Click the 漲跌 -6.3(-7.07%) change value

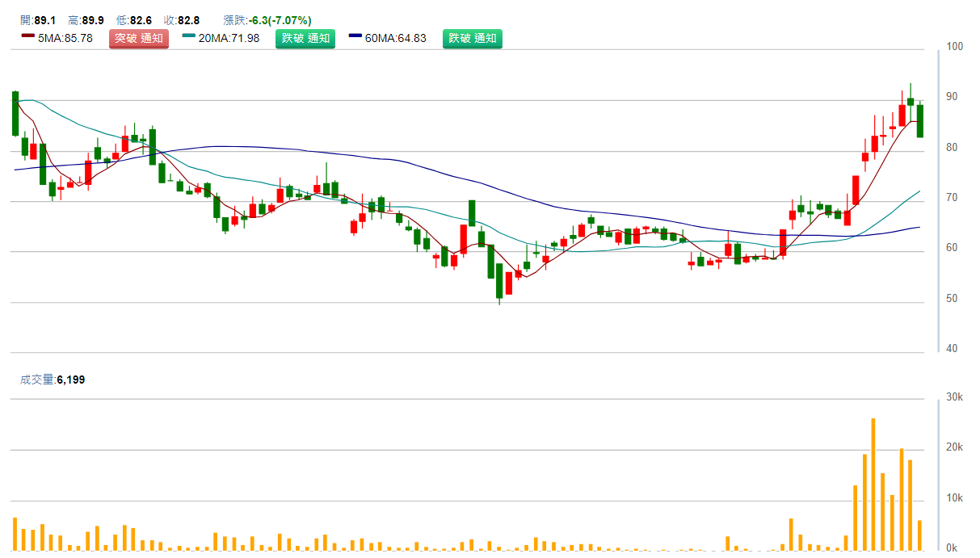pyautogui.click(x=280, y=20)
